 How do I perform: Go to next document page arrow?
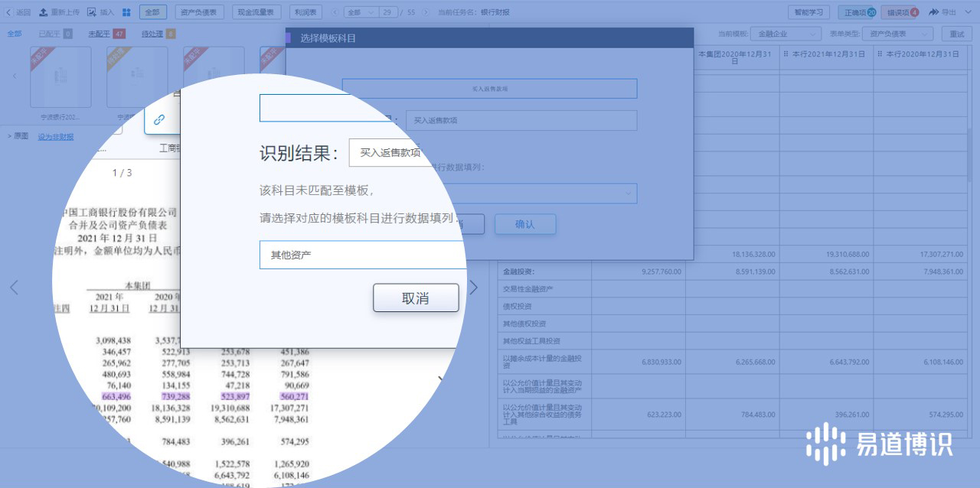[473, 288]
